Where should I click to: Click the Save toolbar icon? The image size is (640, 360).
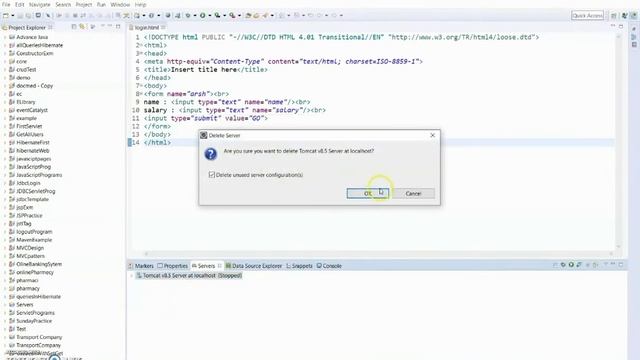(20, 16)
